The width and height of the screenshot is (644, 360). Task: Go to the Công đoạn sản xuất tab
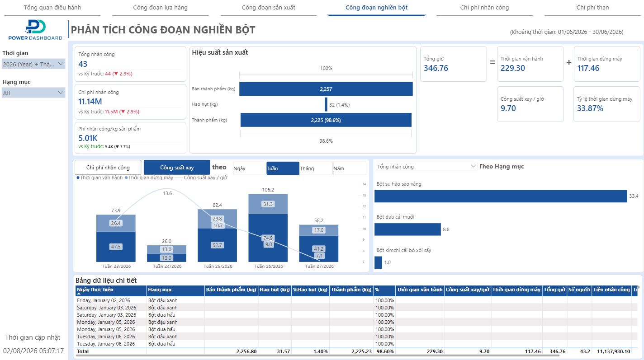[x=269, y=8]
